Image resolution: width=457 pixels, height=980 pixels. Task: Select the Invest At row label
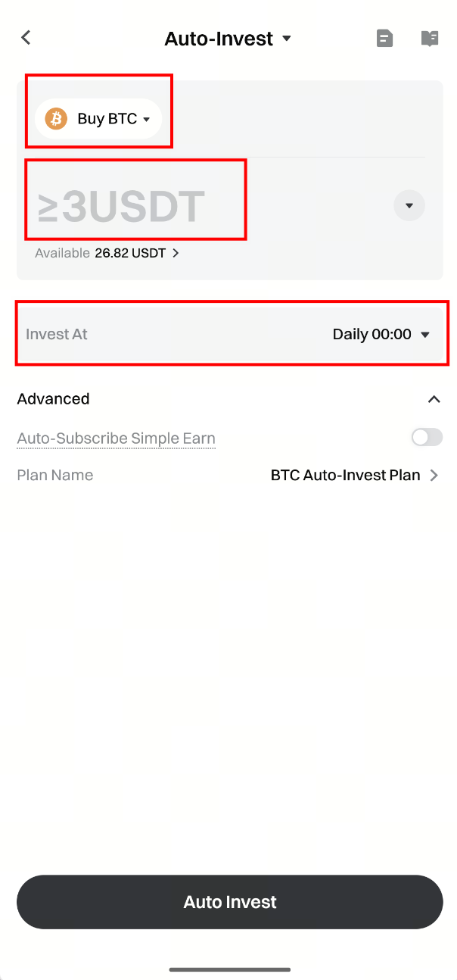click(x=57, y=334)
